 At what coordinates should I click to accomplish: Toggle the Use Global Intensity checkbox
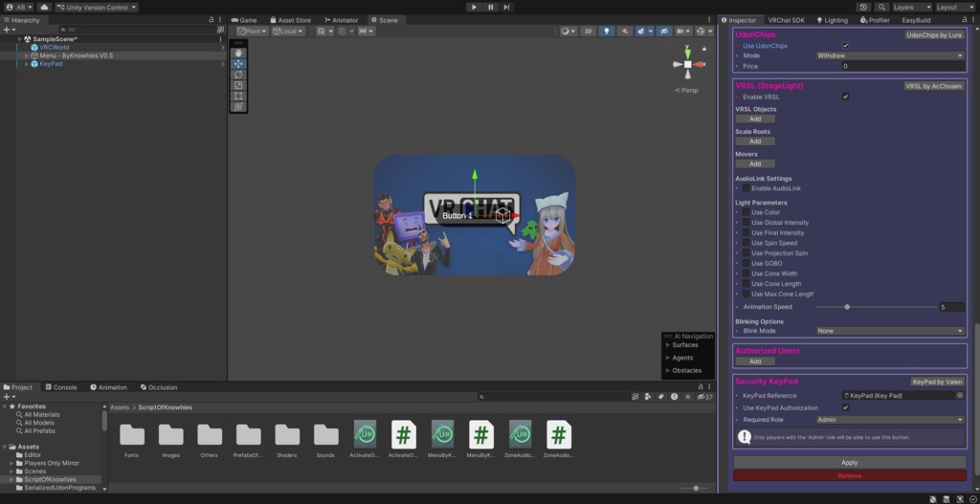click(746, 222)
